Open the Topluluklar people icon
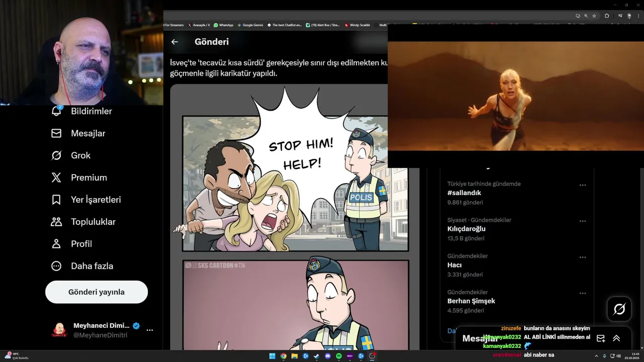This screenshot has height=362, width=644. tap(56, 222)
